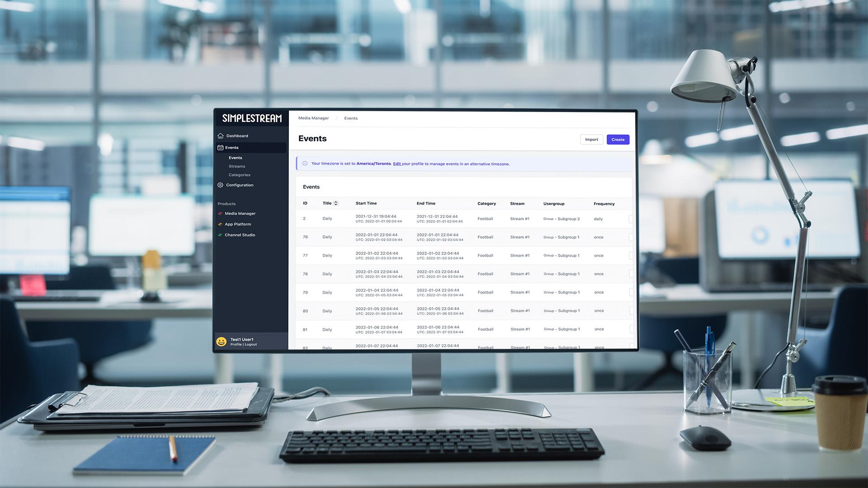Check the checkbox on event row ID 76
Viewport: 868px width, 488px height.
coord(631,237)
